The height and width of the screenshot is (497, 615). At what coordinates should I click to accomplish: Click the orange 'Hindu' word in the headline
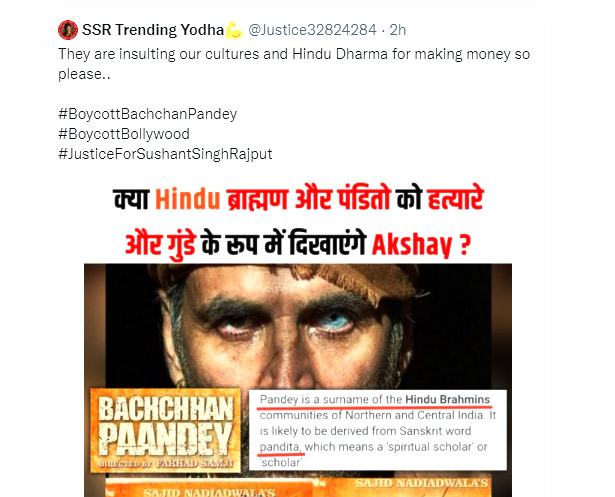(x=187, y=199)
